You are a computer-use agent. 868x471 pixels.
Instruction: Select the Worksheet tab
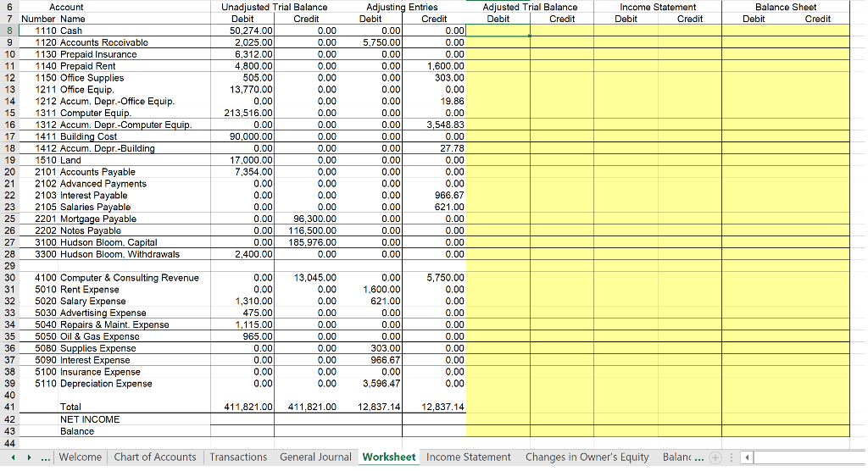(388, 457)
